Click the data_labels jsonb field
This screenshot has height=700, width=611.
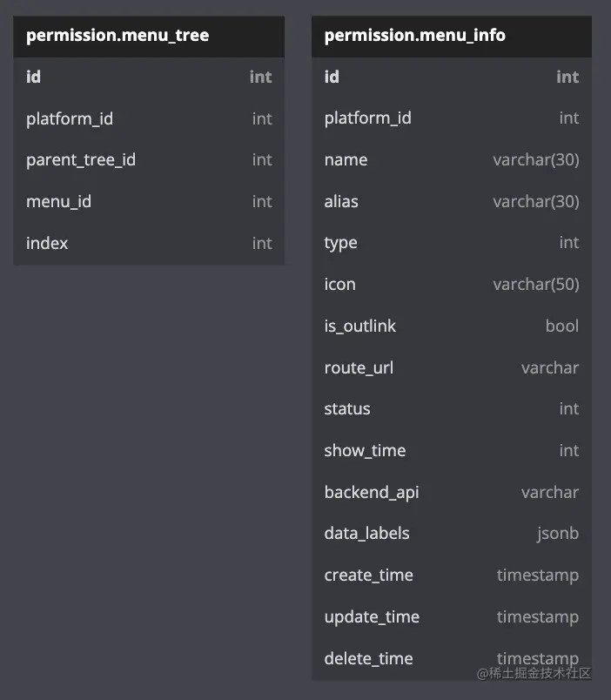(452, 534)
